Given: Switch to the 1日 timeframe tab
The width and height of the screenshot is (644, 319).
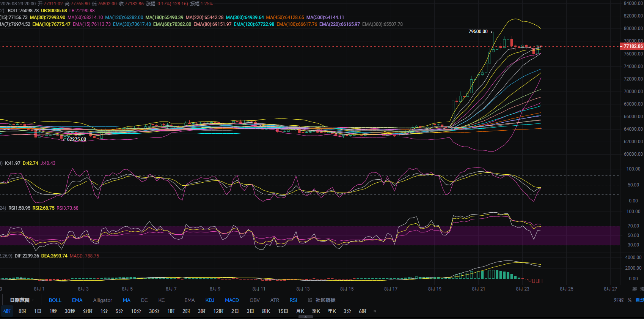Looking at the screenshot, I should [38, 311].
